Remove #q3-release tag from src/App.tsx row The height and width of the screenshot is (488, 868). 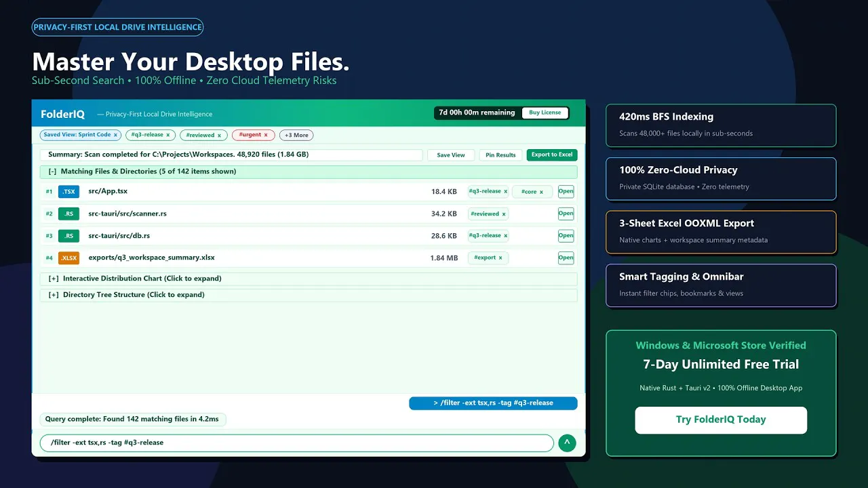point(505,192)
